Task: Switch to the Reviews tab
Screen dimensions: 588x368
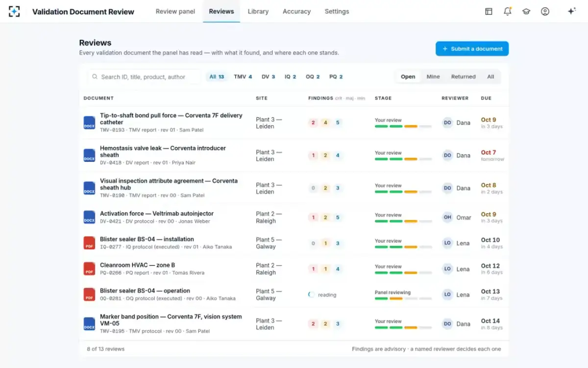Action: [221, 11]
